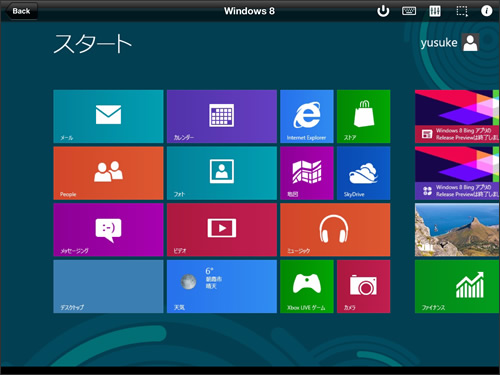Screen dimensions: 500x375
Task: Click the yusuke user name
Action: pyautogui.click(x=439, y=43)
